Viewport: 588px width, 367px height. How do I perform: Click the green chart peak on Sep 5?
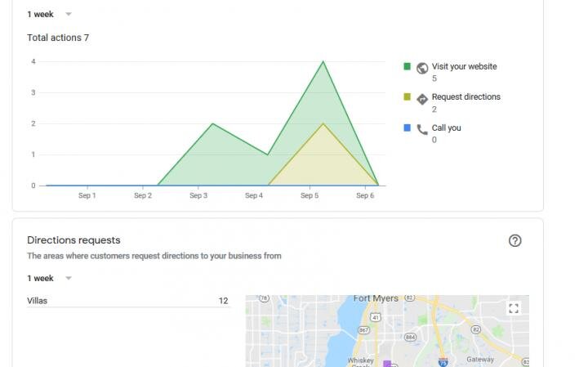pos(323,62)
